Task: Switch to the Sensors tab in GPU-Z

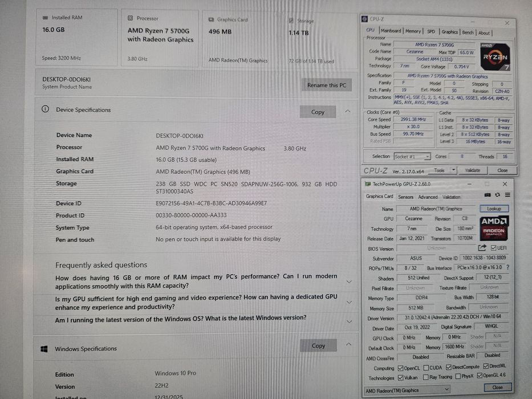Action: [405, 197]
